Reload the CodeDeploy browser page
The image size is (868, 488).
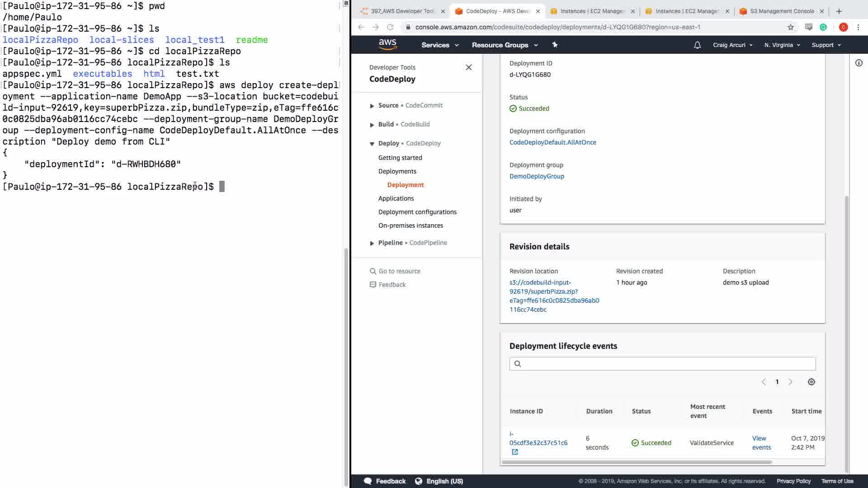click(390, 27)
